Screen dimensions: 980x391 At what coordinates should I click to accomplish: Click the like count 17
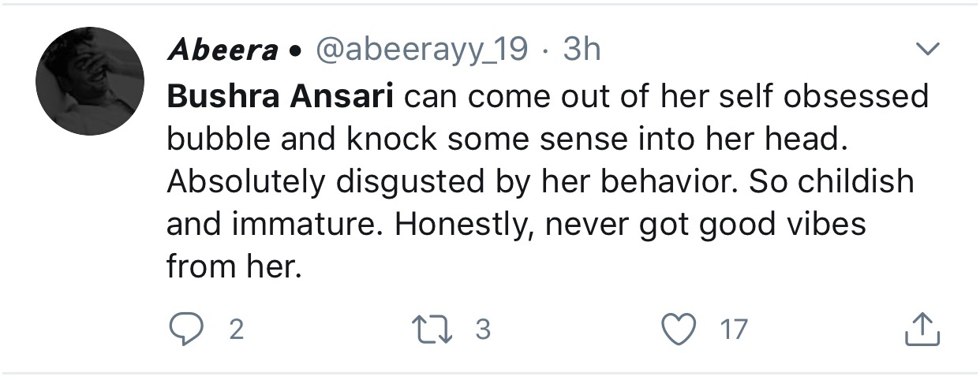[733, 330]
